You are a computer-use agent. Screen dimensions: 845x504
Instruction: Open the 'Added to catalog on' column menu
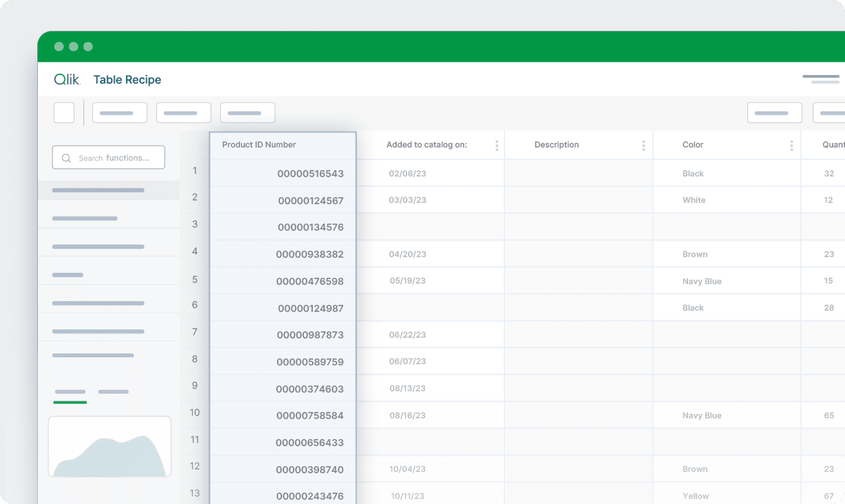pyautogui.click(x=497, y=144)
